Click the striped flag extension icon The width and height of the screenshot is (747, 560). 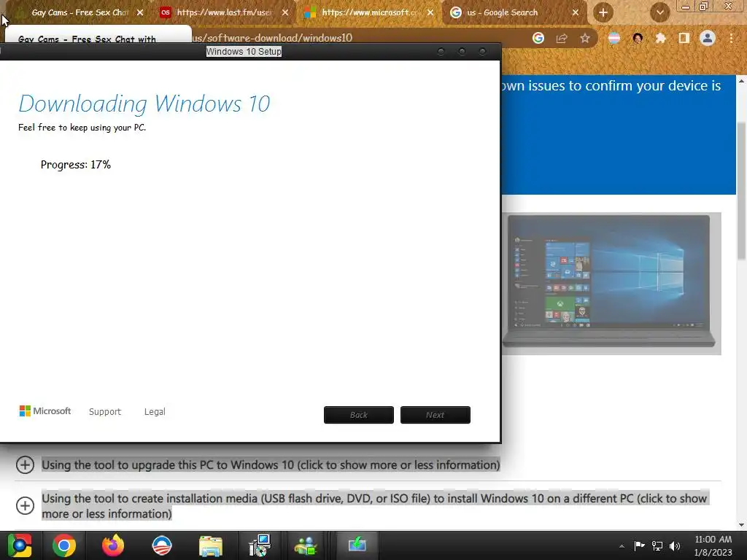click(x=614, y=38)
